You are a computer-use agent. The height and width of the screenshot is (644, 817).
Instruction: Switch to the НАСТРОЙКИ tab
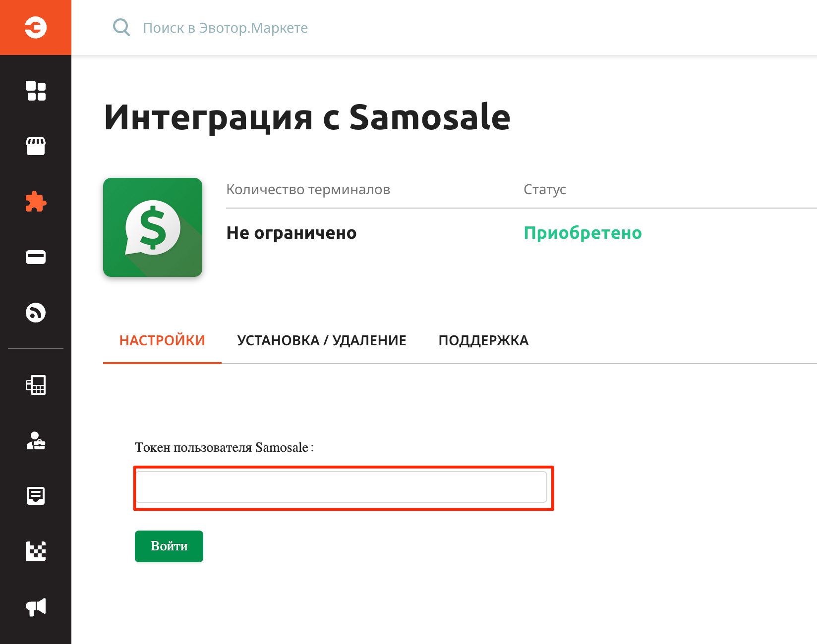[x=162, y=341]
